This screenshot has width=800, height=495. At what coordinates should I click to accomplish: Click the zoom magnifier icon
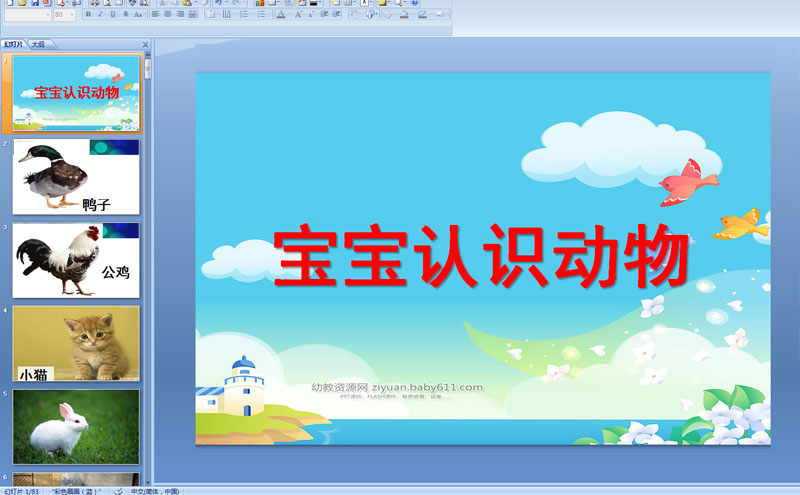[397, 3]
